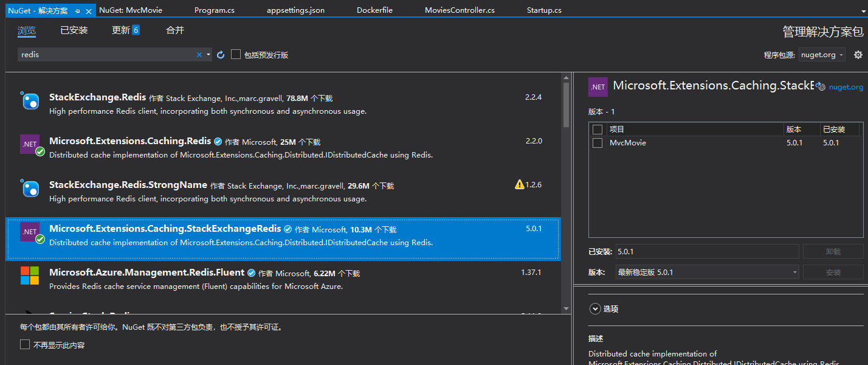This screenshot has height=365, width=868.
Task: Close the NuGet - 解决方案 tab
Action: tap(89, 11)
